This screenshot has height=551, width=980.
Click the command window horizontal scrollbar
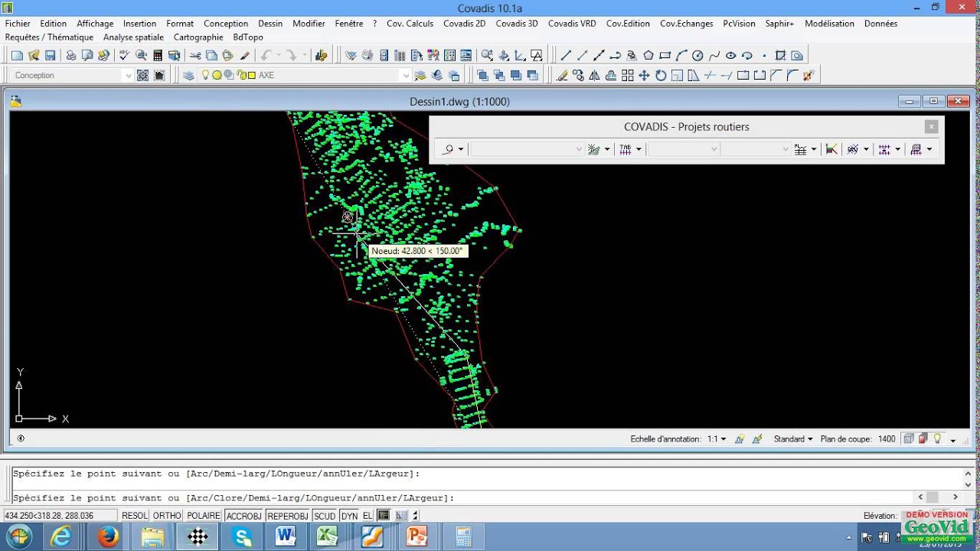tap(938, 497)
